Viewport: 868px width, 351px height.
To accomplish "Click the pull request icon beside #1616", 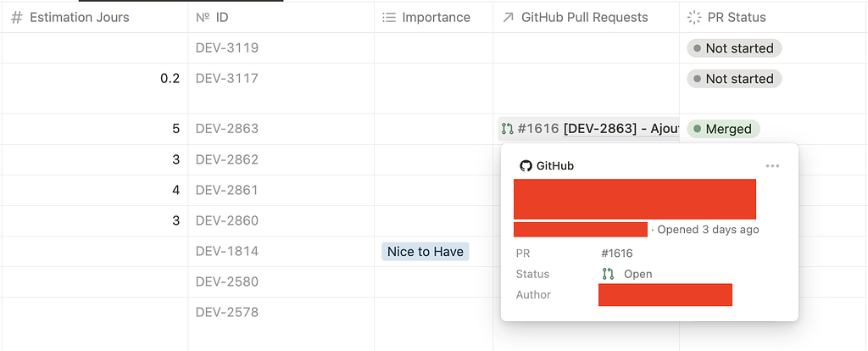I will (x=508, y=129).
